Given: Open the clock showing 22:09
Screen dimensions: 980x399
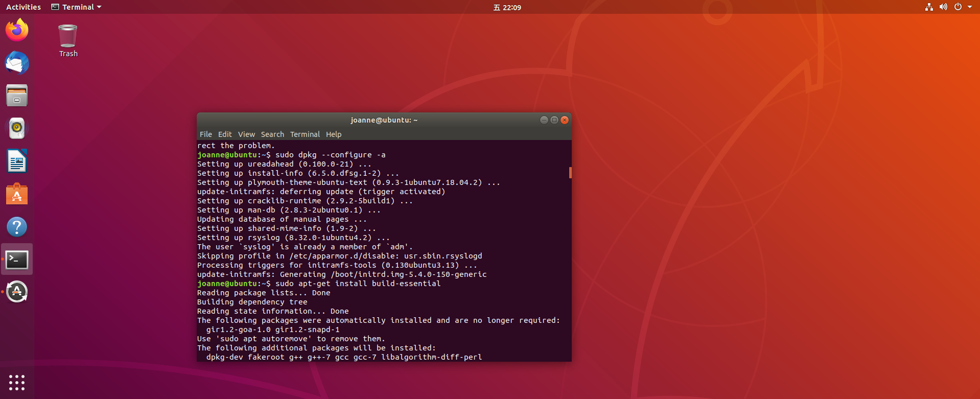Looking at the screenshot, I should tap(507, 7).
